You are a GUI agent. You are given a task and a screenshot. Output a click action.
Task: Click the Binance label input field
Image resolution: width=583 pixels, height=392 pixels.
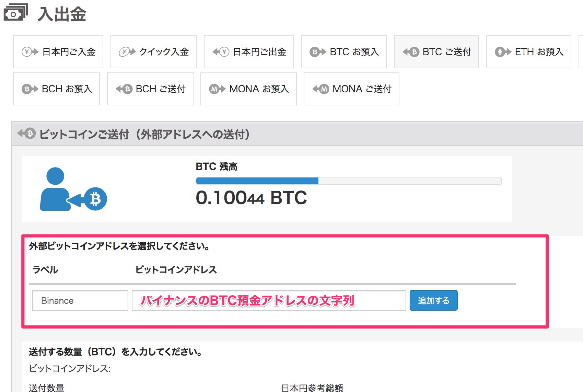click(80, 300)
